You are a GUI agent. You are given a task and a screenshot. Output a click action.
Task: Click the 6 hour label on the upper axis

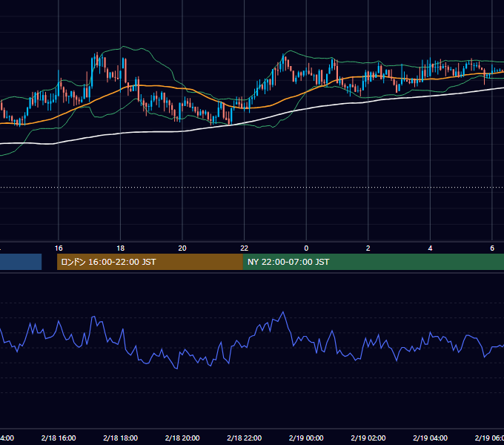coord(492,248)
